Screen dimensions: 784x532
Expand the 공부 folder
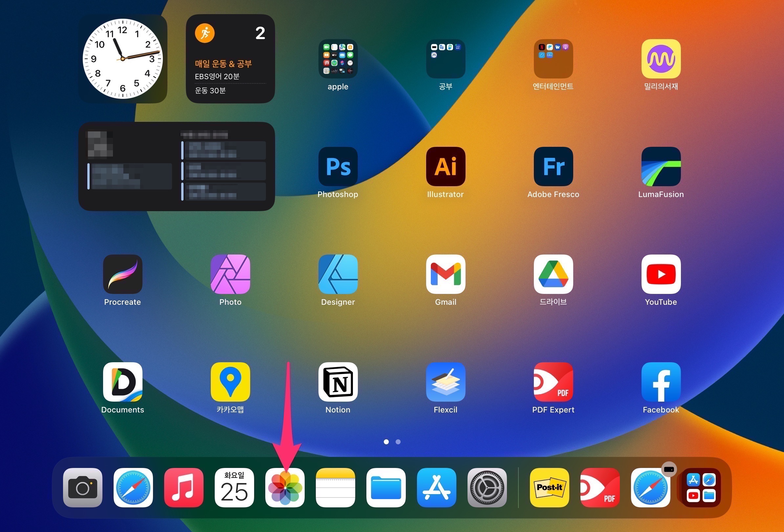pyautogui.click(x=445, y=59)
